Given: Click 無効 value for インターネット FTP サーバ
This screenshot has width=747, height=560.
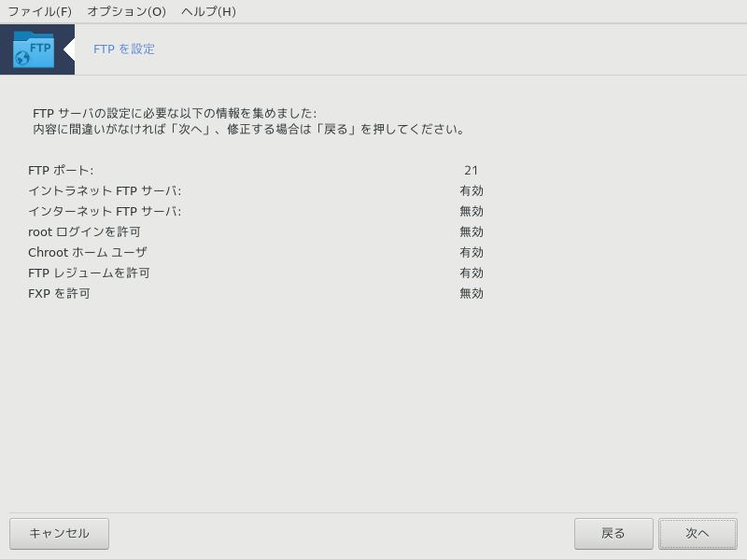Looking at the screenshot, I should click(472, 212).
